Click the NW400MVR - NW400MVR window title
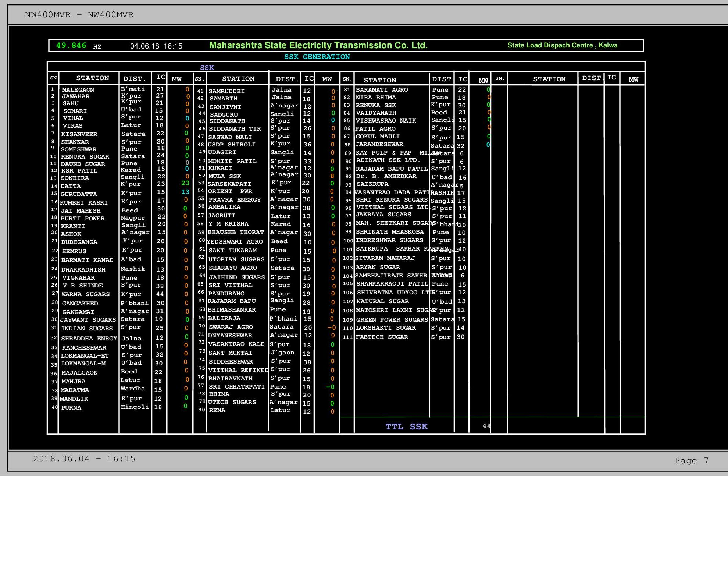 pyautogui.click(x=79, y=15)
